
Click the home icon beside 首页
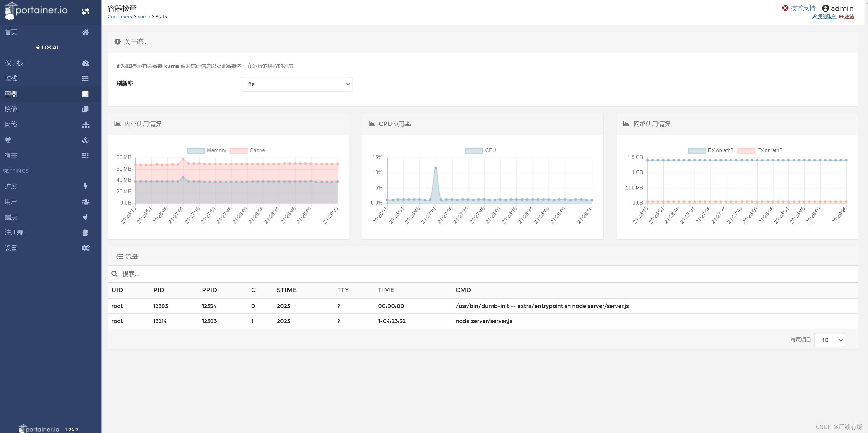click(86, 32)
